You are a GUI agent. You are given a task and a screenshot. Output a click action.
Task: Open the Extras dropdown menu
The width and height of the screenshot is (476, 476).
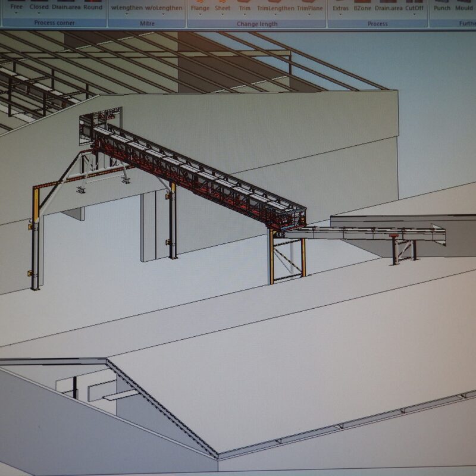click(340, 14)
